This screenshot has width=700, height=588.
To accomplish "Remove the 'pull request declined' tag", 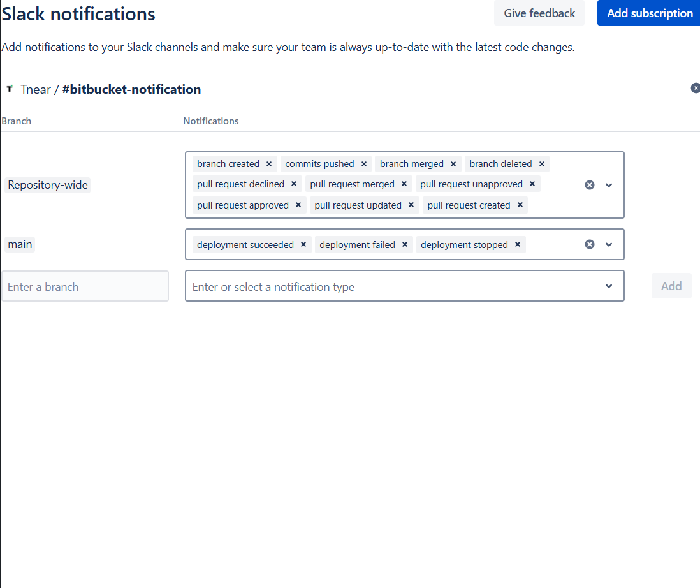I will click(x=294, y=184).
